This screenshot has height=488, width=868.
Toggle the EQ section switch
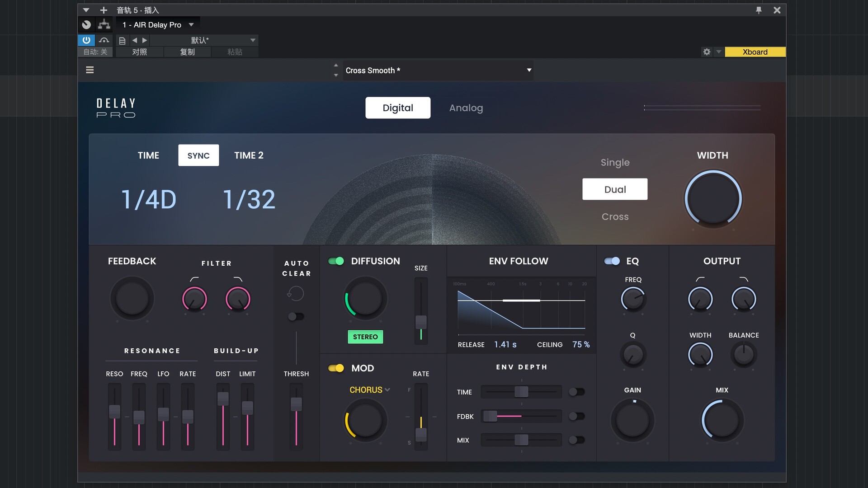click(612, 261)
